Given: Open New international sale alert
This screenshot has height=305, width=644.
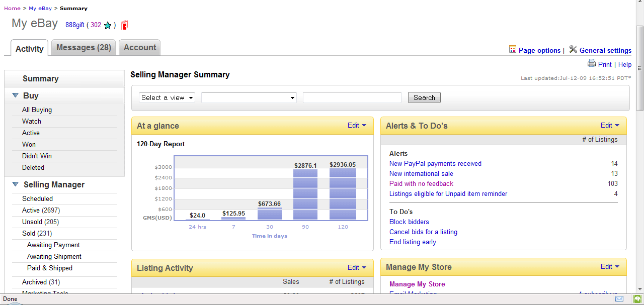Looking at the screenshot, I should (421, 173).
